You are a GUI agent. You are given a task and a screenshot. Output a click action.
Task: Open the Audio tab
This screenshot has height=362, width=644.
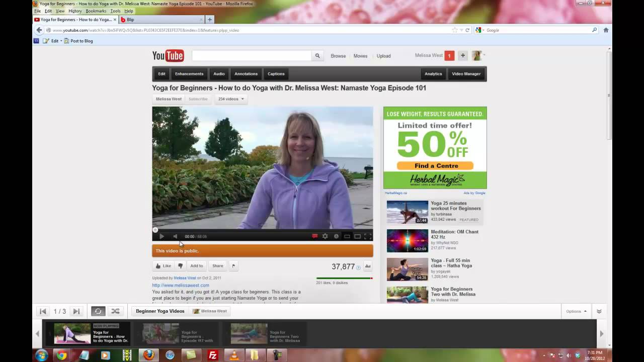pyautogui.click(x=219, y=74)
